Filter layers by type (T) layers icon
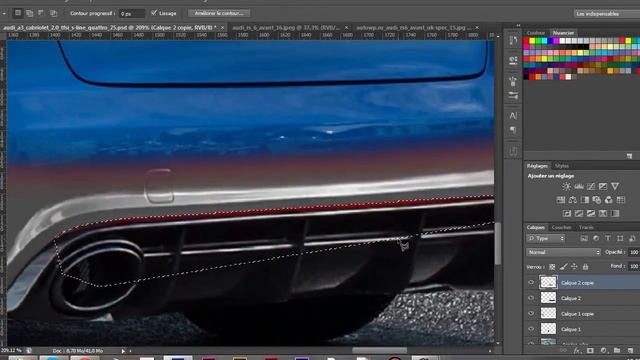Viewport: 640px width, 360px height. [x=608, y=238]
